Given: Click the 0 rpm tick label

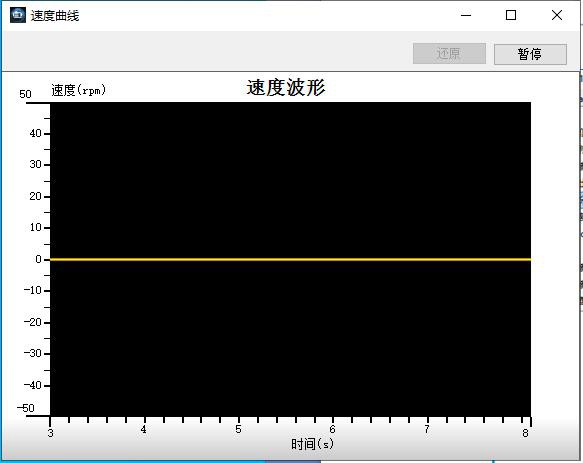Looking at the screenshot, I should pos(38,259).
